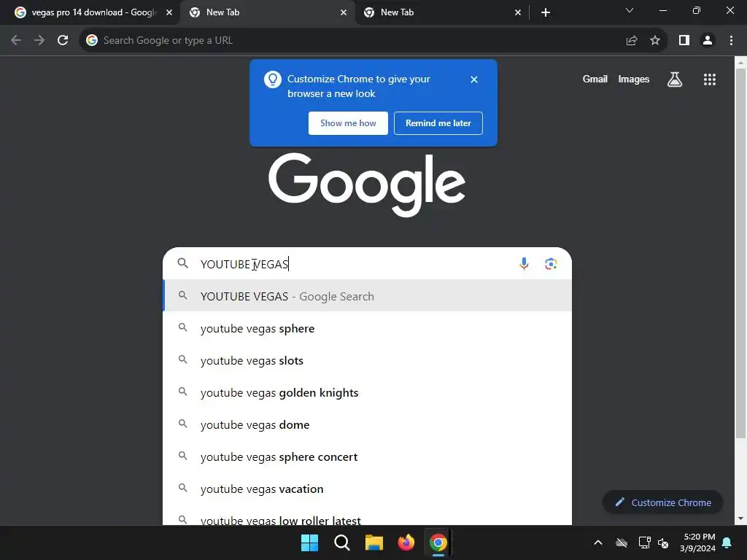Open the clock showing 5:20 PM

coord(698,542)
